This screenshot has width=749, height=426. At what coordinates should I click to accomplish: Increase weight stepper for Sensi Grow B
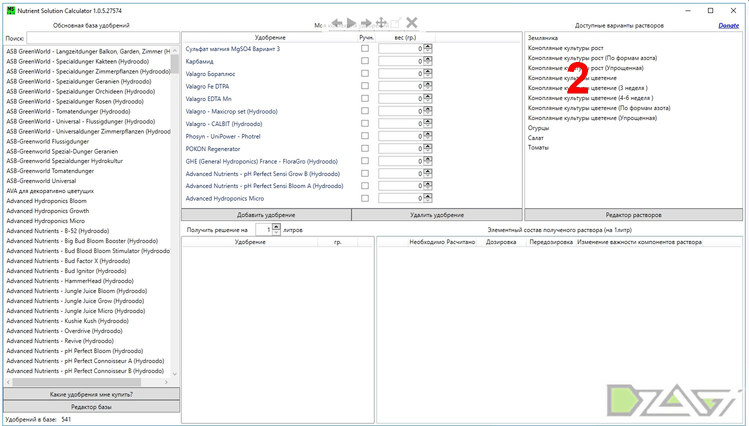(x=428, y=171)
